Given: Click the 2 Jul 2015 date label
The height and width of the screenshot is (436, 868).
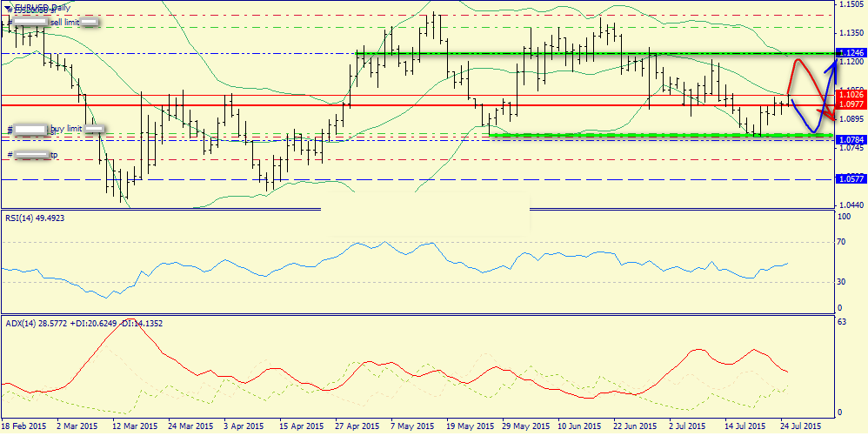Looking at the screenshot, I should 688,426.
